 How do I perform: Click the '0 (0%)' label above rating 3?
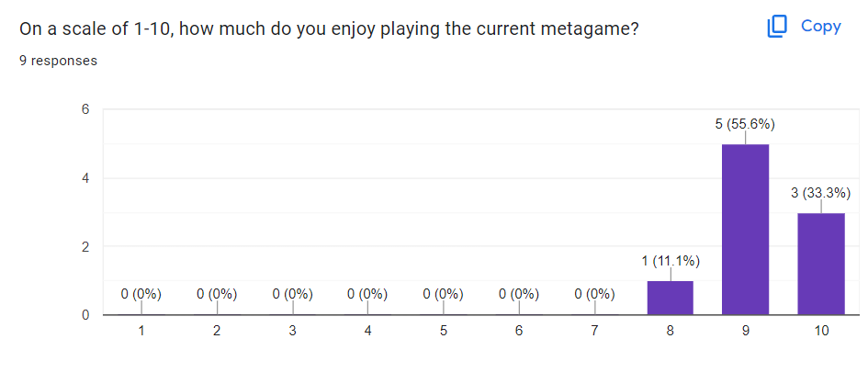tap(292, 295)
